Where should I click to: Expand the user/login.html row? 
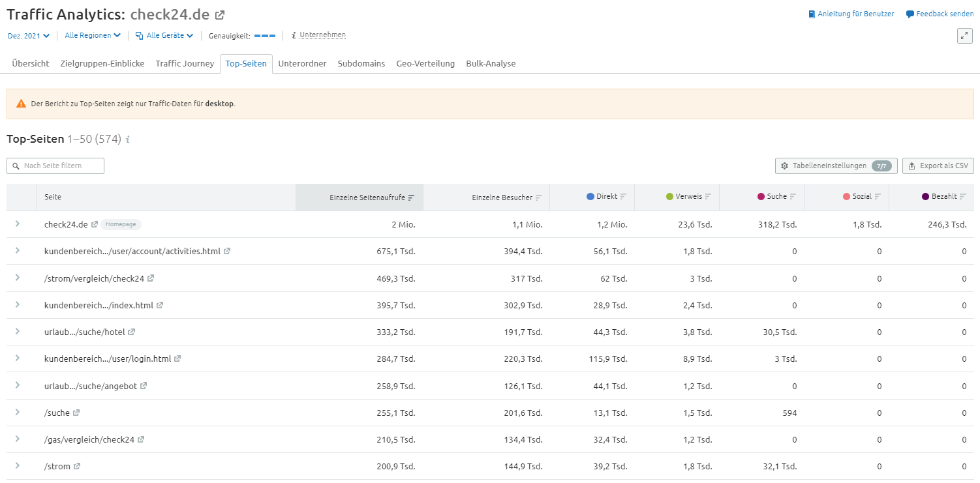(18, 358)
